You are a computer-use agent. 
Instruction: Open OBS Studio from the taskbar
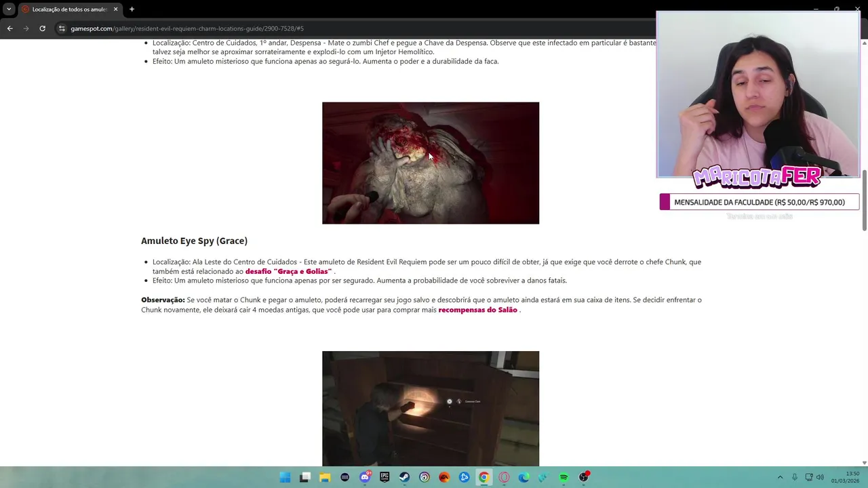[x=584, y=477]
